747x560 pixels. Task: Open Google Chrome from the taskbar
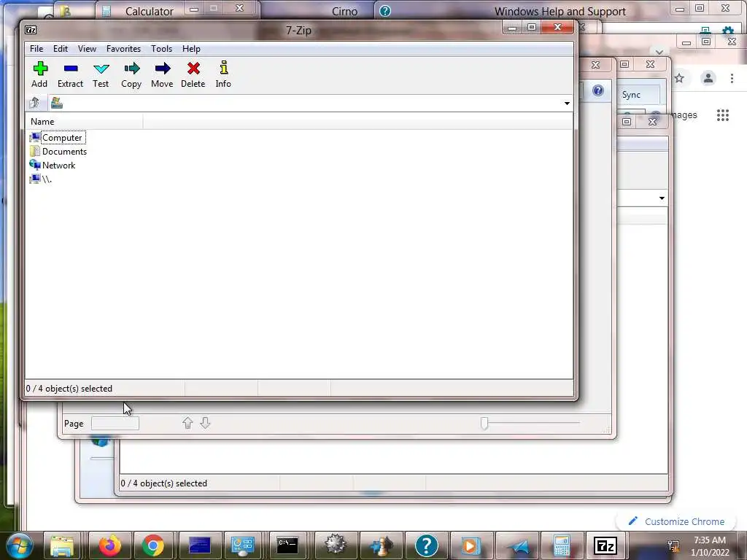[x=153, y=545]
